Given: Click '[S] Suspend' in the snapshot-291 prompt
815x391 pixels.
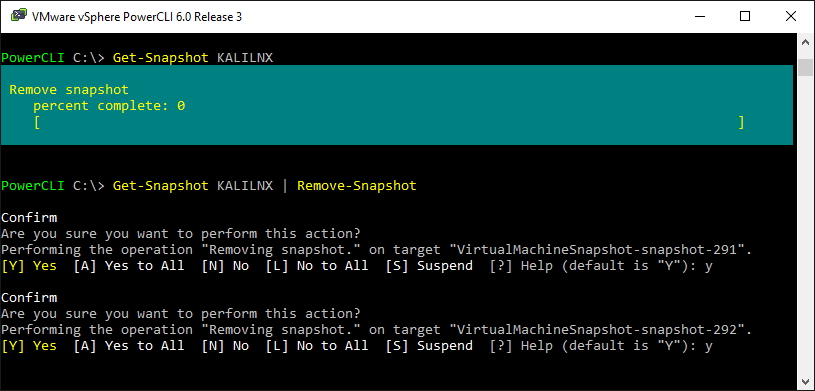Looking at the screenshot, I should pos(429,266).
